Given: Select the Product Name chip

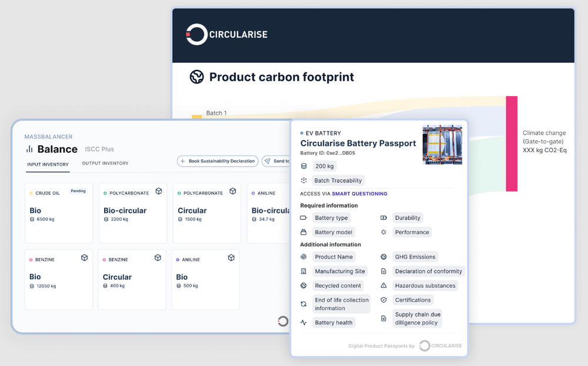Looking at the screenshot, I should coord(334,257).
